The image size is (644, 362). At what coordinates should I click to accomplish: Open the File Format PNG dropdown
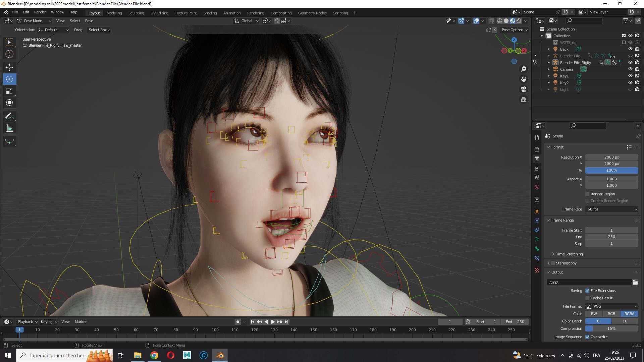point(611,306)
